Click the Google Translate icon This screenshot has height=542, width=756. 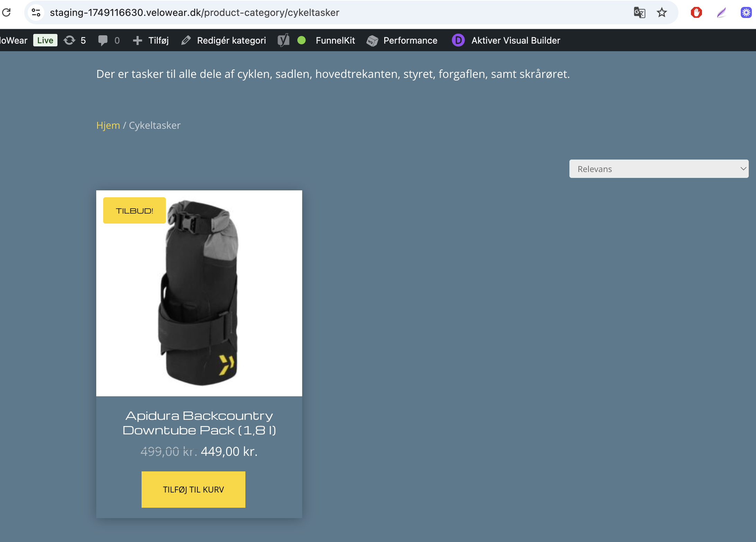tap(639, 12)
